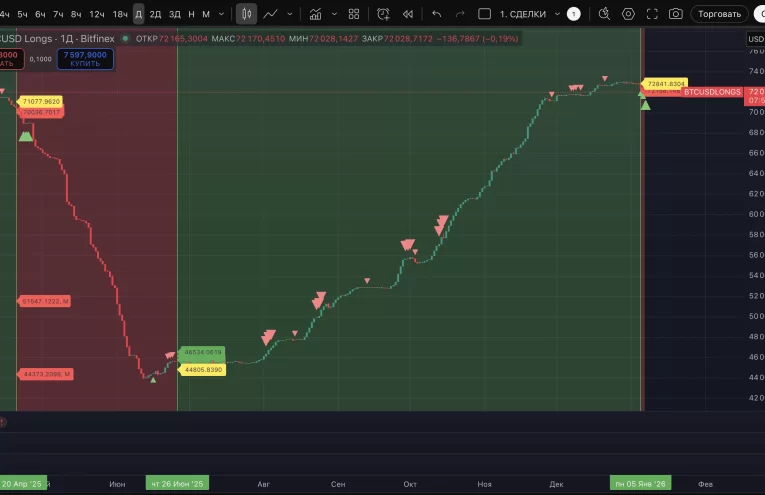The height and width of the screenshot is (495, 765).
Task: Click the green status dot beside Bitfinex
Action: click(x=125, y=39)
